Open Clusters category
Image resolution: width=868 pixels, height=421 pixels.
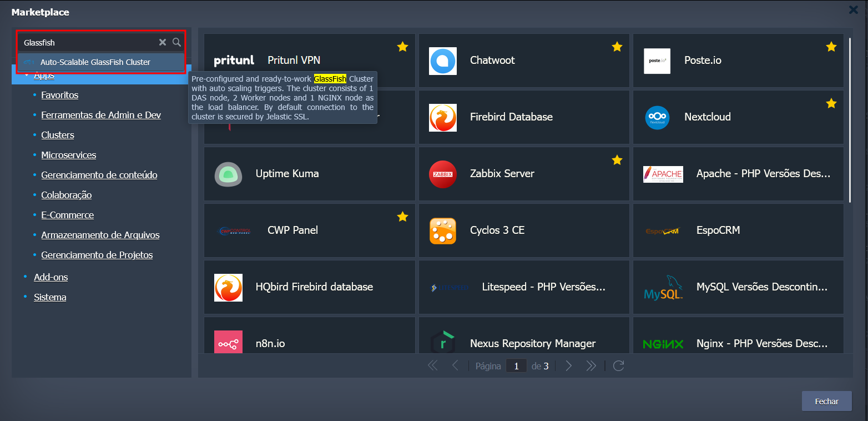pyautogui.click(x=58, y=135)
